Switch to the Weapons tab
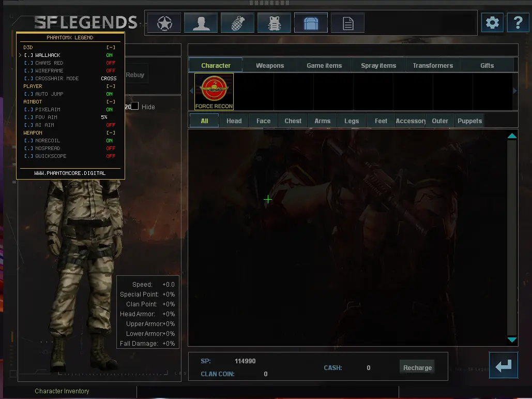This screenshot has width=532, height=399. pos(270,65)
